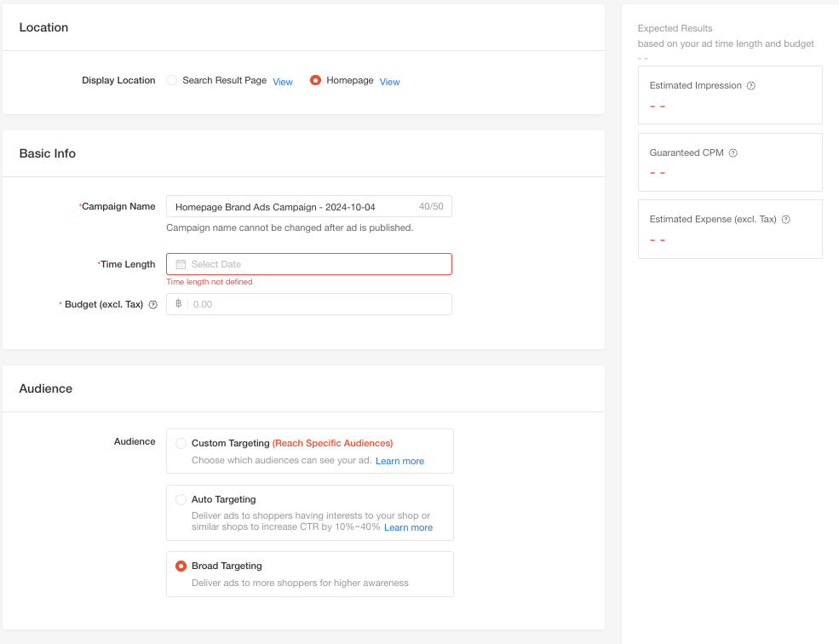Image resolution: width=839 pixels, height=644 pixels.
Task: Select Broad Targeting radio button
Action: 181,566
